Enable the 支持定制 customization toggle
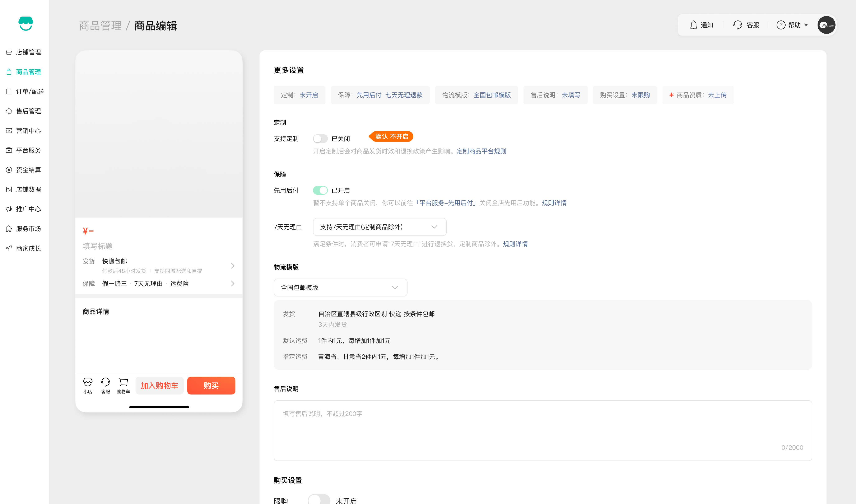The image size is (856, 504). (x=320, y=139)
